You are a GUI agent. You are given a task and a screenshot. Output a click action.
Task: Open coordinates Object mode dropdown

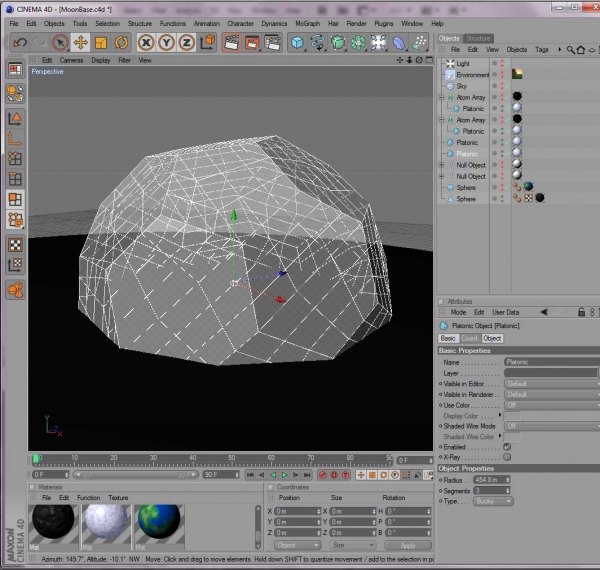(297, 545)
